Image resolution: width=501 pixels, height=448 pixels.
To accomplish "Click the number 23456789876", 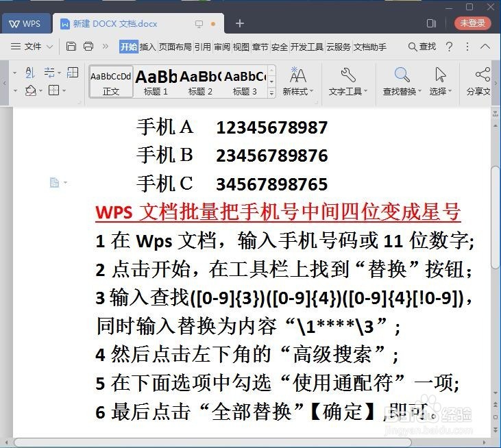I will click(272, 155).
